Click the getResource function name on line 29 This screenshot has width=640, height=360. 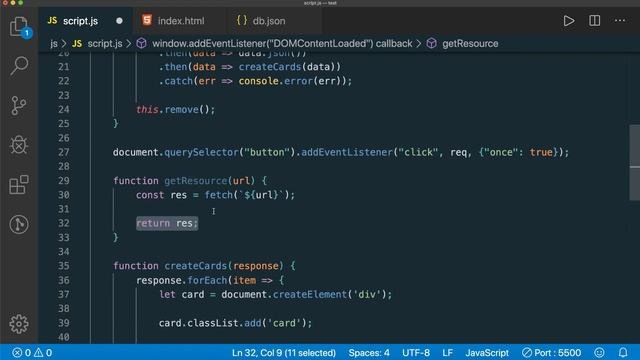pos(196,181)
